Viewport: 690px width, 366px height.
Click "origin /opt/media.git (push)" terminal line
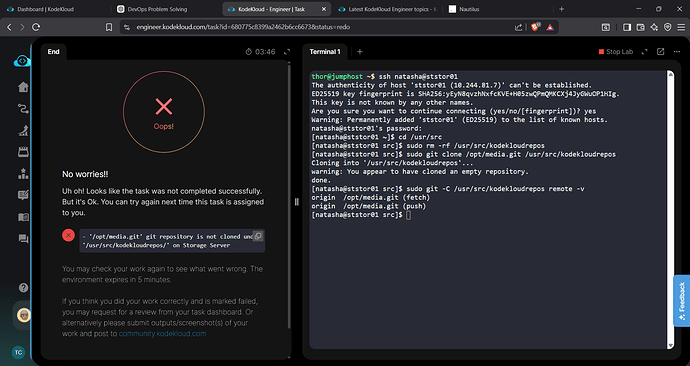369,206
